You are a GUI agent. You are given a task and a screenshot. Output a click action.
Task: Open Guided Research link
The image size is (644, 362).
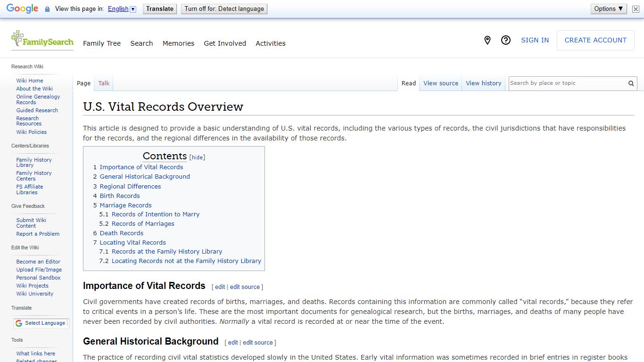[x=37, y=110]
